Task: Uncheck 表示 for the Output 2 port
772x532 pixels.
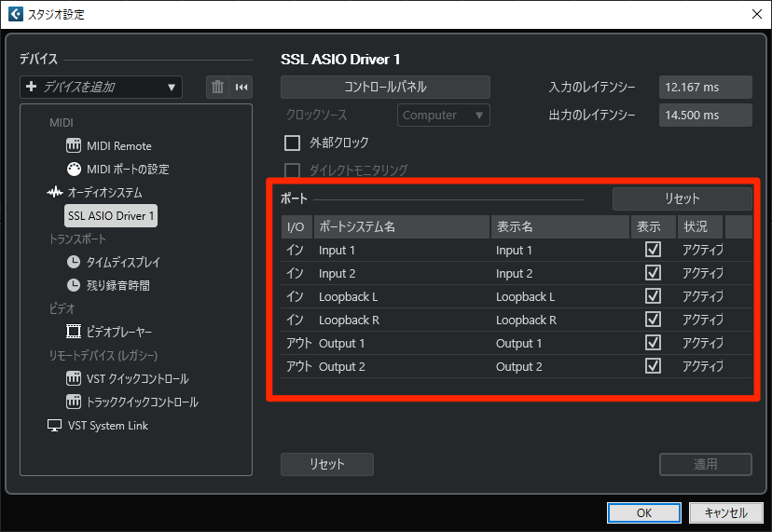Action: click(x=653, y=365)
